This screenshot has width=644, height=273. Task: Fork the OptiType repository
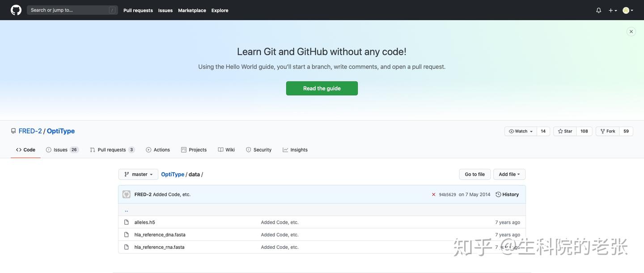click(x=608, y=131)
